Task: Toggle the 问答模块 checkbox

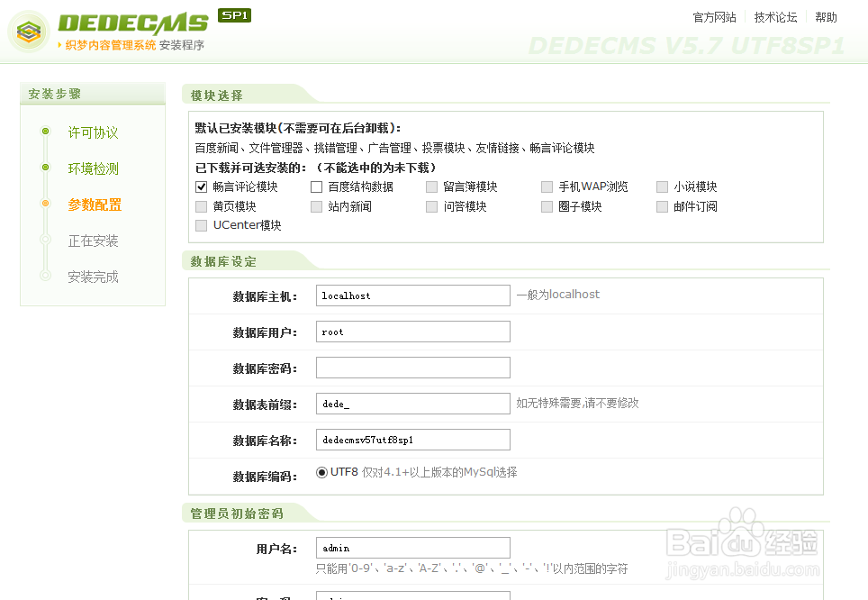Action: (x=432, y=206)
